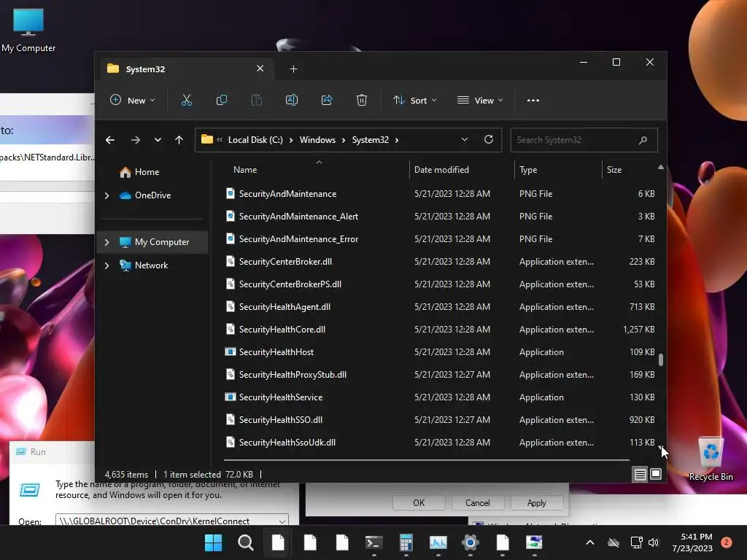Open taskbar Search

(x=245, y=542)
